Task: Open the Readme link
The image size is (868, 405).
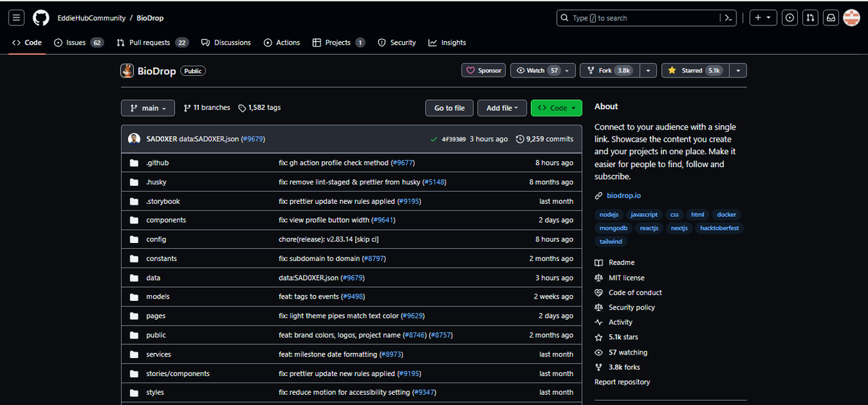Action: [x=614, y=263]
